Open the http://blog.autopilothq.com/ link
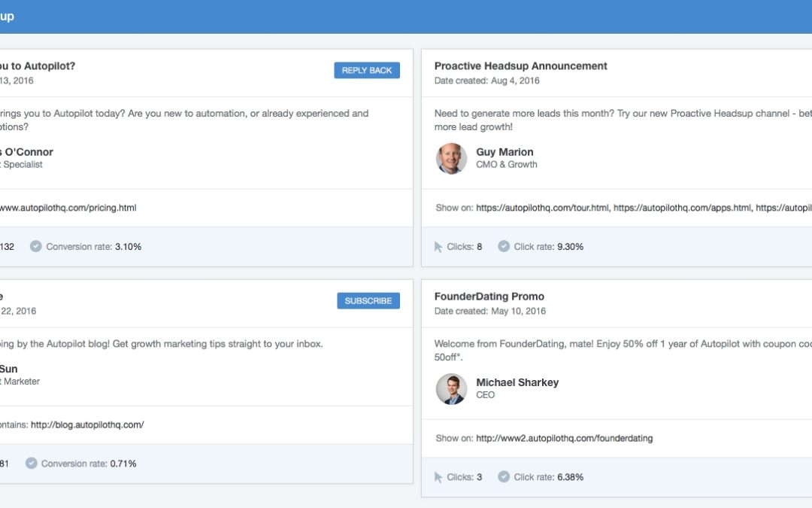The height and width of the screenshot is (508, 812). pos(87,424)
